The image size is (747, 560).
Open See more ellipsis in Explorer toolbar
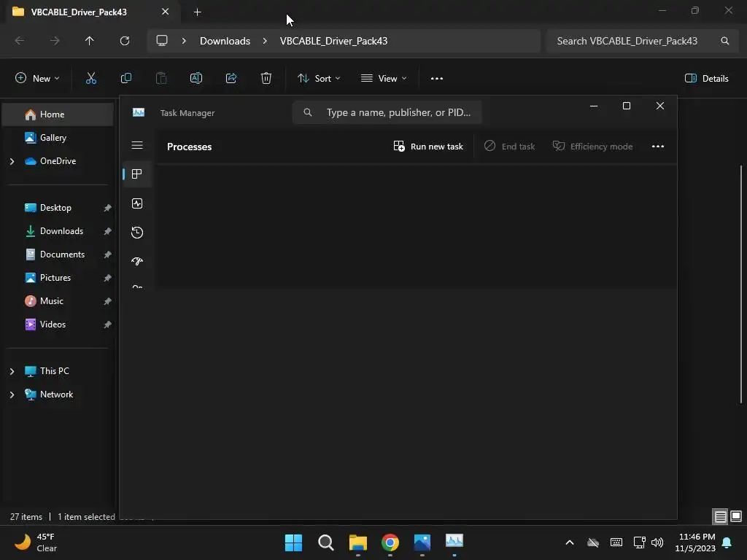coord(437,79)
